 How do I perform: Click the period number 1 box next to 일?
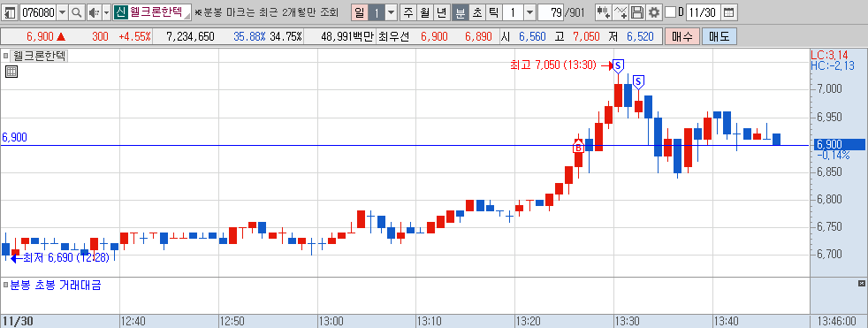coord(376,11)
